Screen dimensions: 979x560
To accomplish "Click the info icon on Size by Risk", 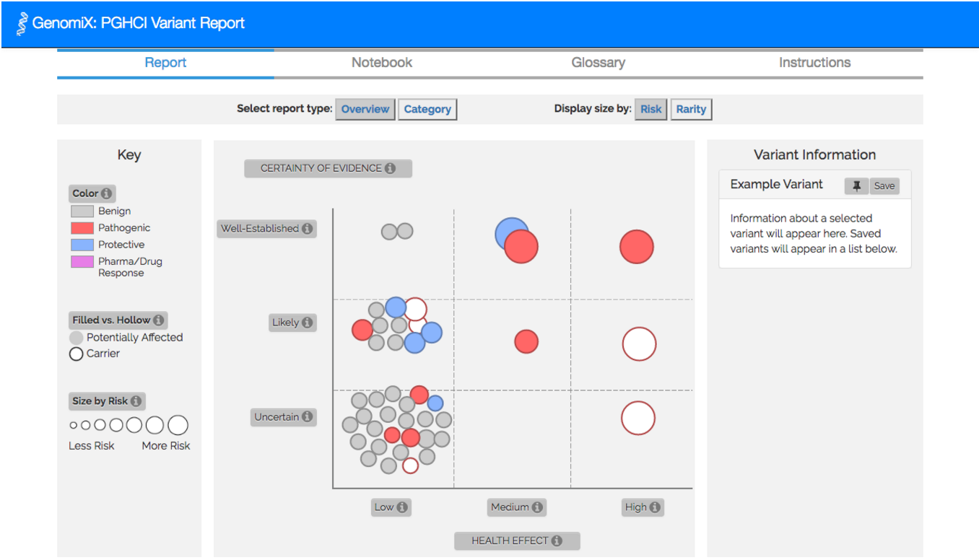I will coord(136,401).
